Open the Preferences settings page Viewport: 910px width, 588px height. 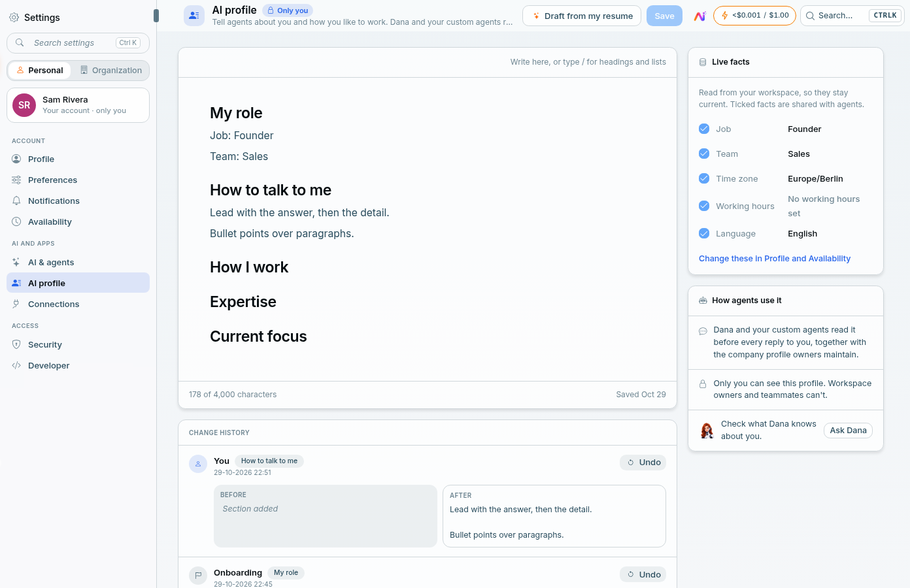click(78, 180)
